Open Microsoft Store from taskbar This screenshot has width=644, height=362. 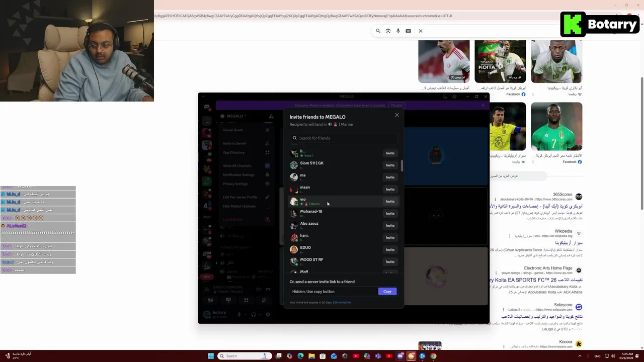(323, 356)
